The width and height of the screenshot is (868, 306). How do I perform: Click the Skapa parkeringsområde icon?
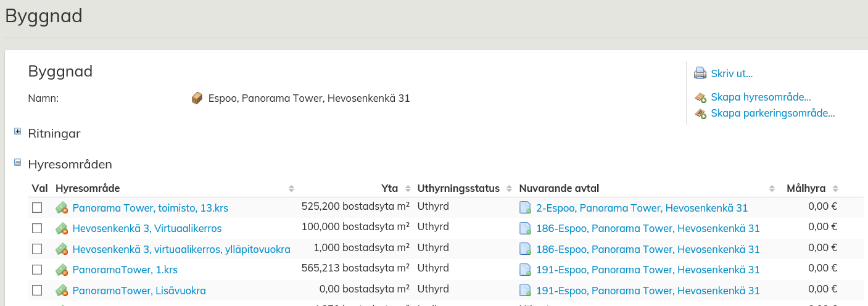click(700, 114)
